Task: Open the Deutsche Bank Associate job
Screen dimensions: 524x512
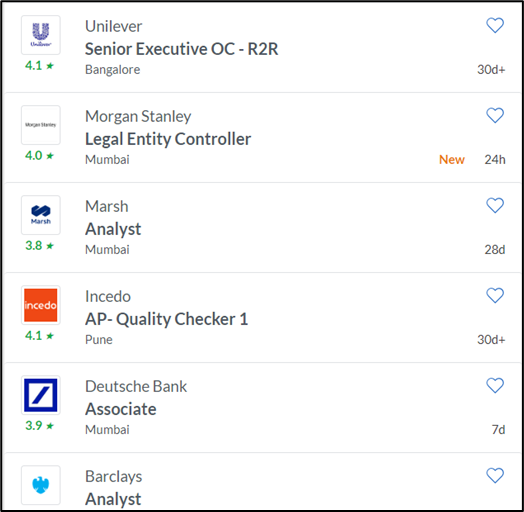Action: [x=121, y=409]
